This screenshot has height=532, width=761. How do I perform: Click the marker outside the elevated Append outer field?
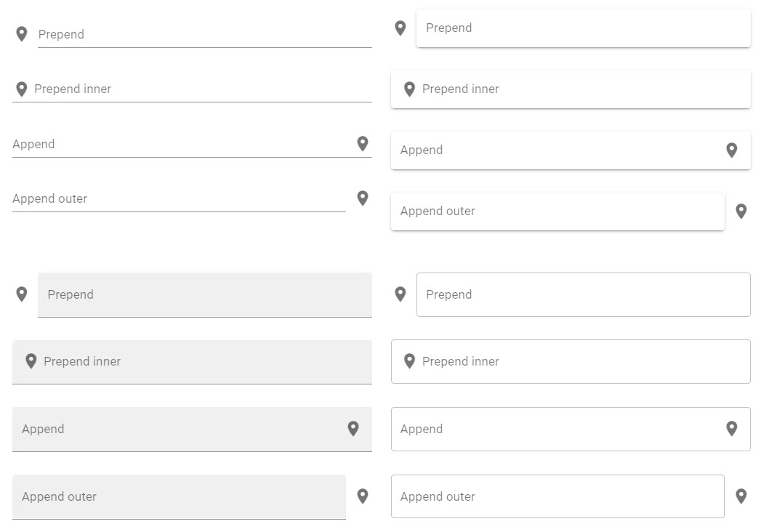click(741, 211)
